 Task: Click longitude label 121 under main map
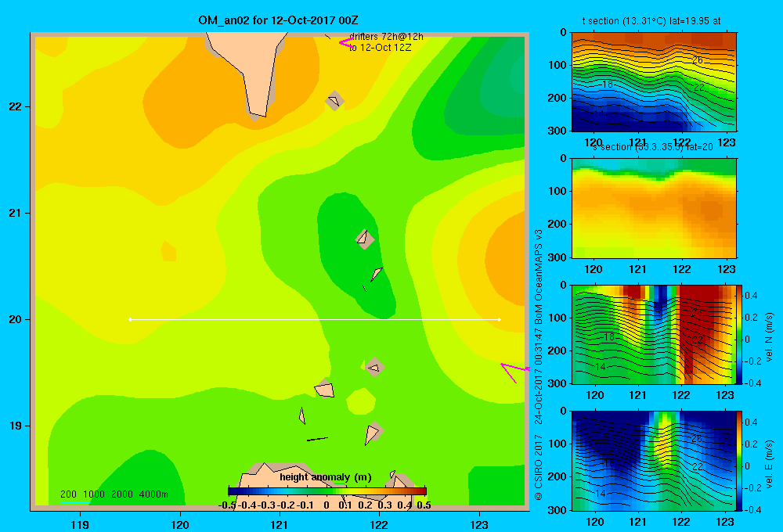[280, 525]
